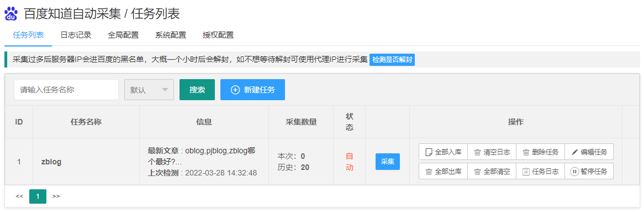Open the 全局配置 tab

pos(123,35)
